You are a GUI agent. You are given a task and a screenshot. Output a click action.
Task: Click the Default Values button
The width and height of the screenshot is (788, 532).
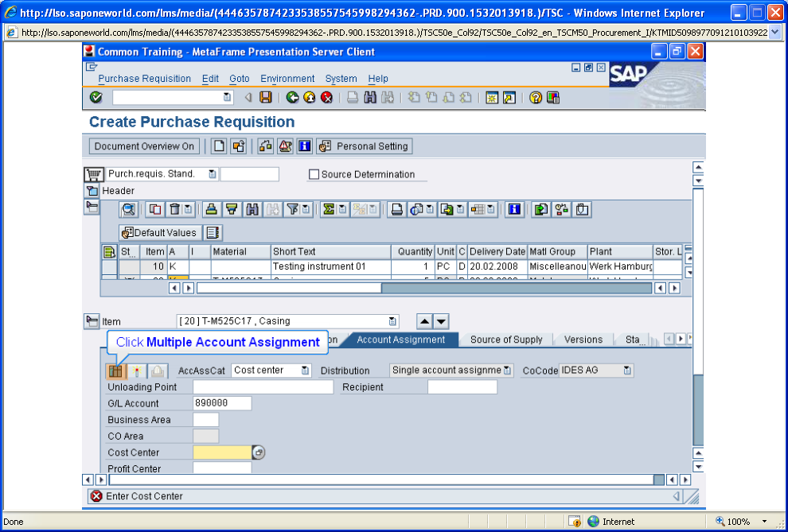pos(160,232)
